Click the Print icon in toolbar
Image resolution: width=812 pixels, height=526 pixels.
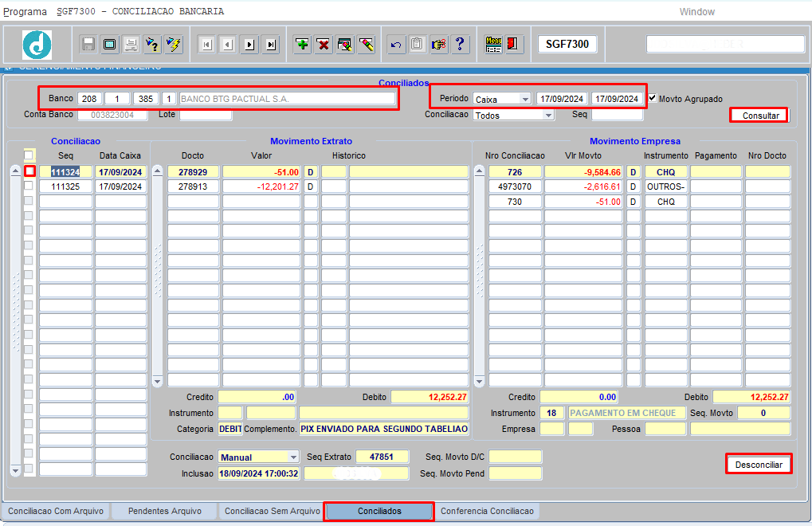131,45
